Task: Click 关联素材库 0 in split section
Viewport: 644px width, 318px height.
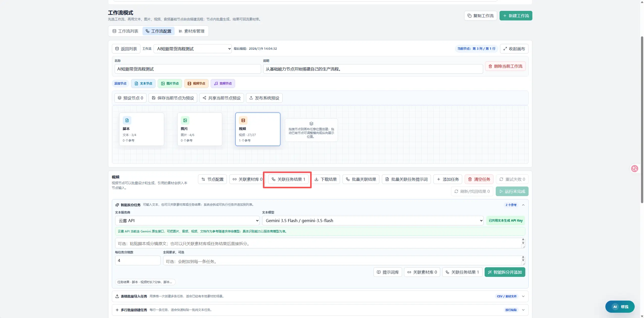Action: (422, 272)
